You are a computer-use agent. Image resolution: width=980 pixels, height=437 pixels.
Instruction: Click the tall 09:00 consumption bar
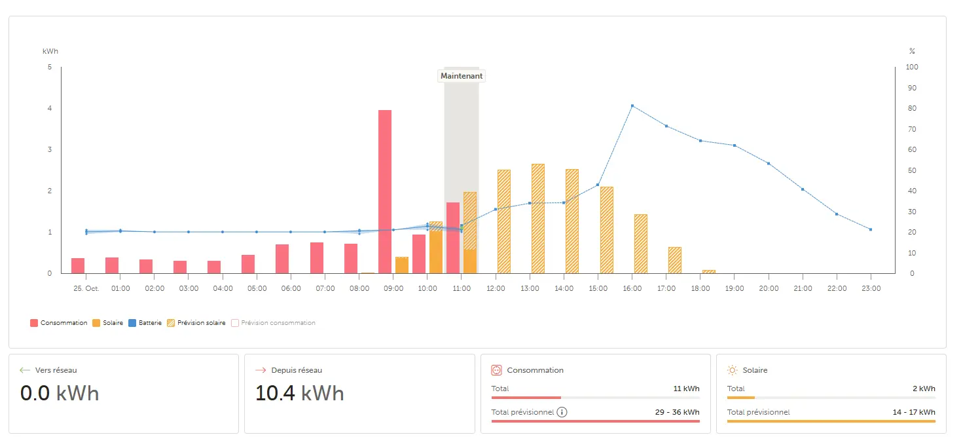(x=385, y=191)
